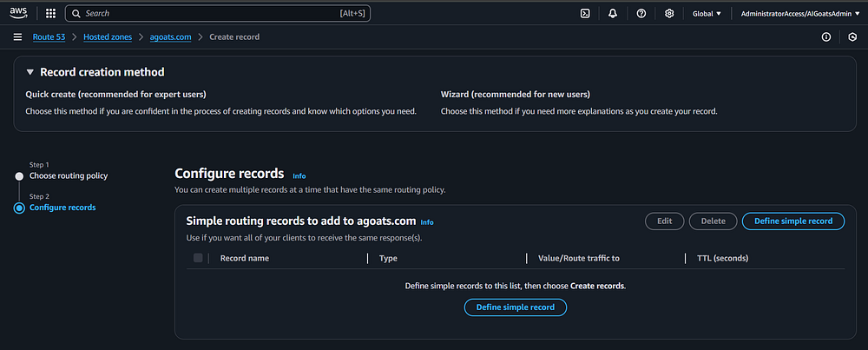The width and height of the screenshot is (868, 350).
Task: Open the notifications bell
Action: [613, 14]
